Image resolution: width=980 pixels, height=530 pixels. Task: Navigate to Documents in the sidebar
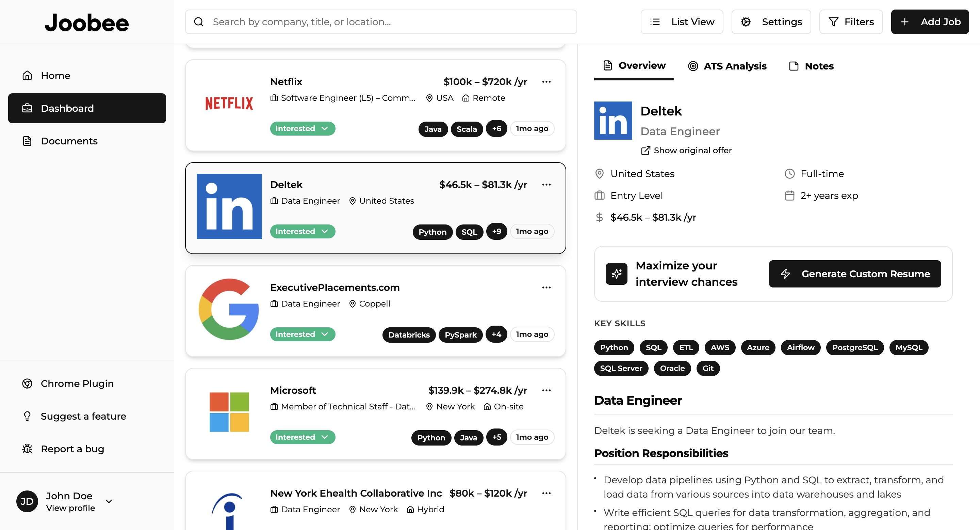pos(69,141)
